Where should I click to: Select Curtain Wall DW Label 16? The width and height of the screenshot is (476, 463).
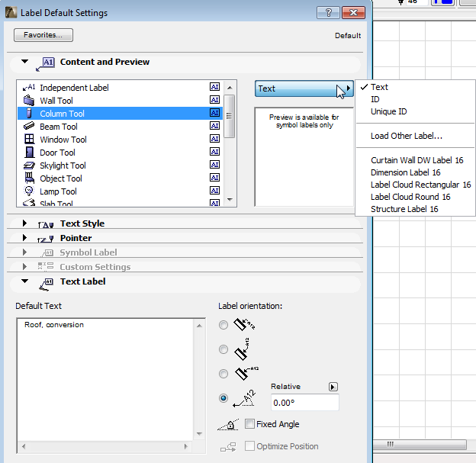[416, 160]
